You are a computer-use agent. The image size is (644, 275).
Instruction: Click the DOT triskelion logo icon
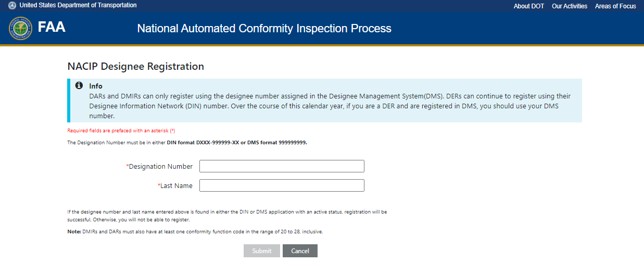(x=12, y=6)
